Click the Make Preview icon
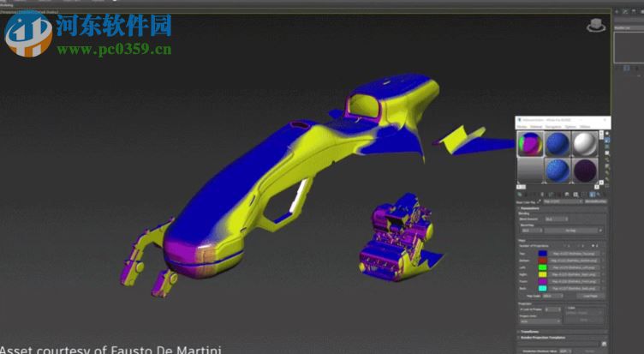The width and height of the screenshot is (644, 354). click(607, 166)
